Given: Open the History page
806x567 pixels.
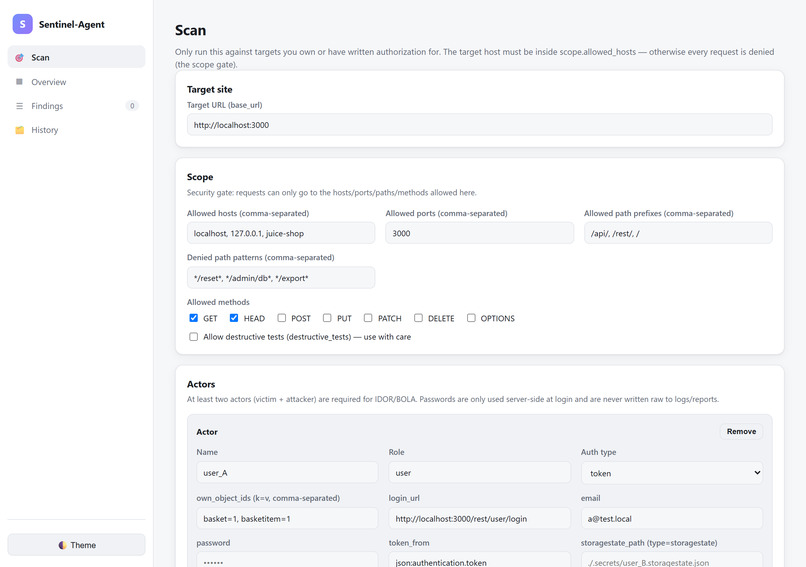Looking at the screenshot, I should click(77, 130).
